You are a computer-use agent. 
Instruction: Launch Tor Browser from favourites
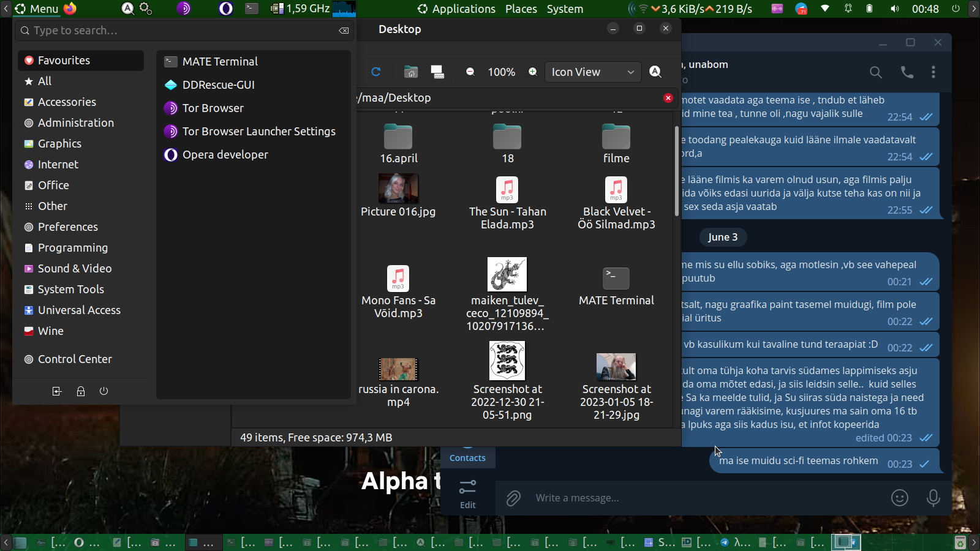pos(213,108)
